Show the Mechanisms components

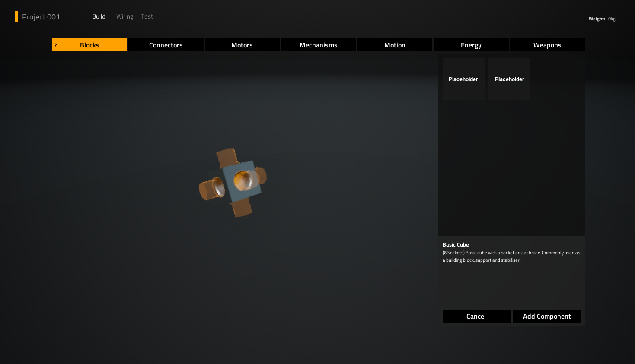(x=318, y=45)
